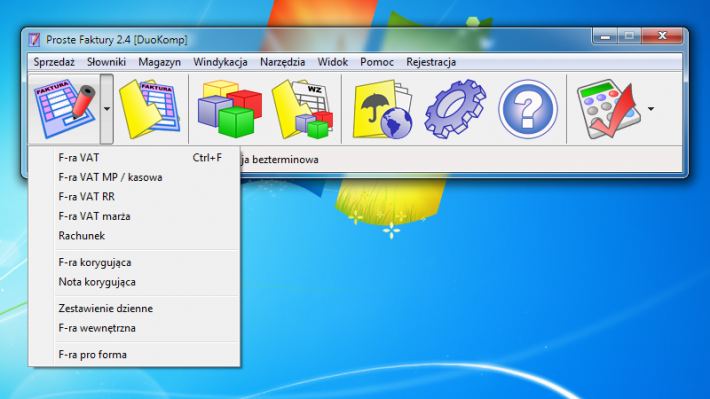710x399 pixels.
Task: Click the Proste Faktury title bar app icon
Action: [x=34, y=40]
